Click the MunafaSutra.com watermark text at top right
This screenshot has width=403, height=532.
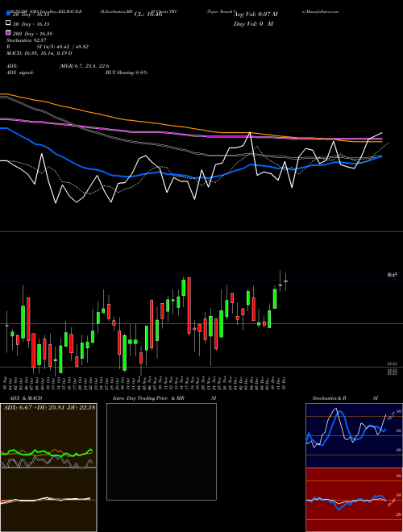tap(320, 11)
